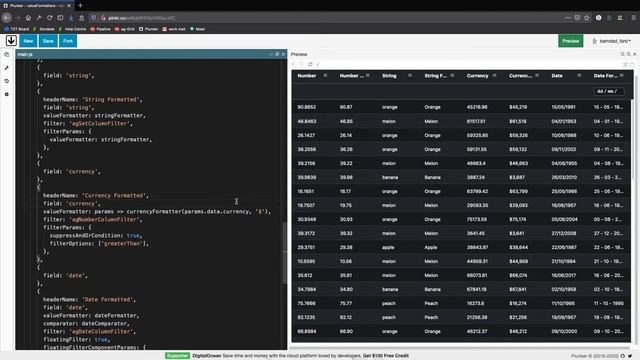Click the Plunker download arrow logo icon

point(11,40)
